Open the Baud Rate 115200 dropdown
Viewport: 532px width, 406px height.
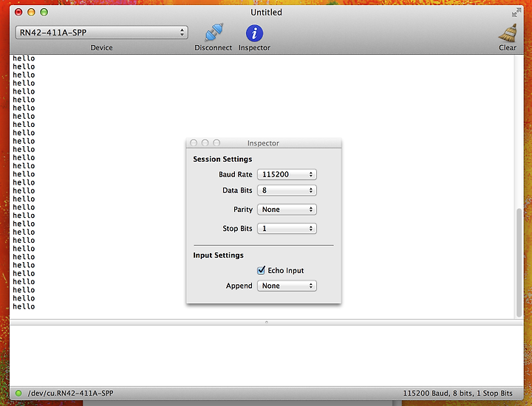[x=287, y=174]
